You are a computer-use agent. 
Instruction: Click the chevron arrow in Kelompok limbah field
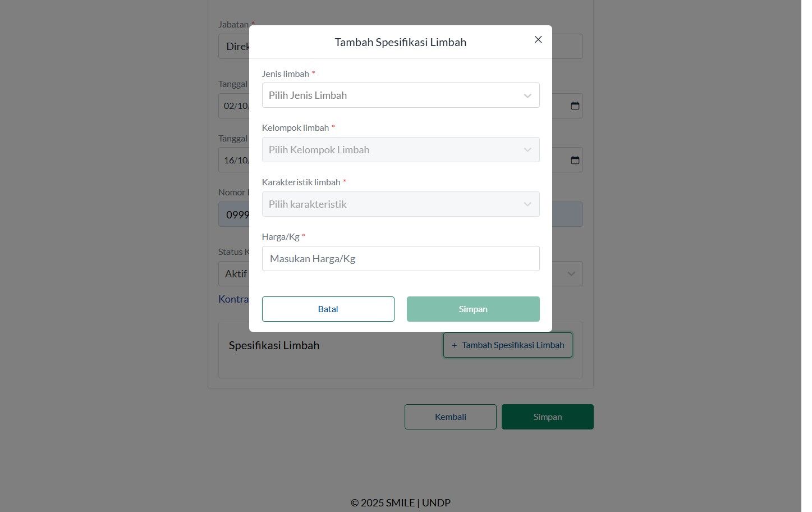tap(527, 150)
